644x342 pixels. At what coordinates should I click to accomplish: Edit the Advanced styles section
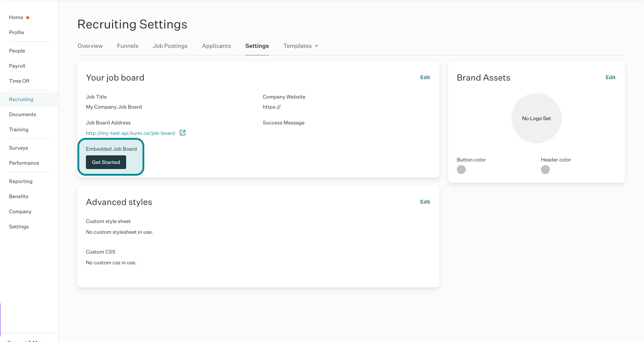tap(425, 202)
